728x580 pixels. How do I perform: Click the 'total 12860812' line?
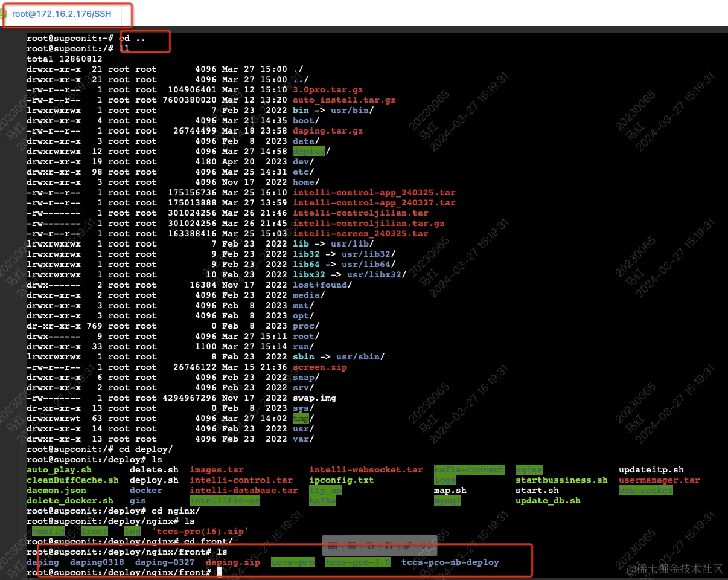[65, 59]
